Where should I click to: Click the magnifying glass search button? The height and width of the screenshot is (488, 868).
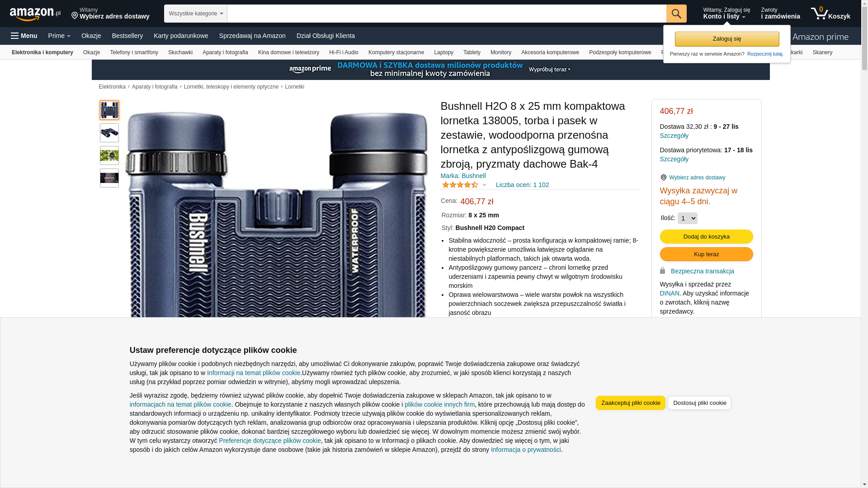tap(676, 14)
